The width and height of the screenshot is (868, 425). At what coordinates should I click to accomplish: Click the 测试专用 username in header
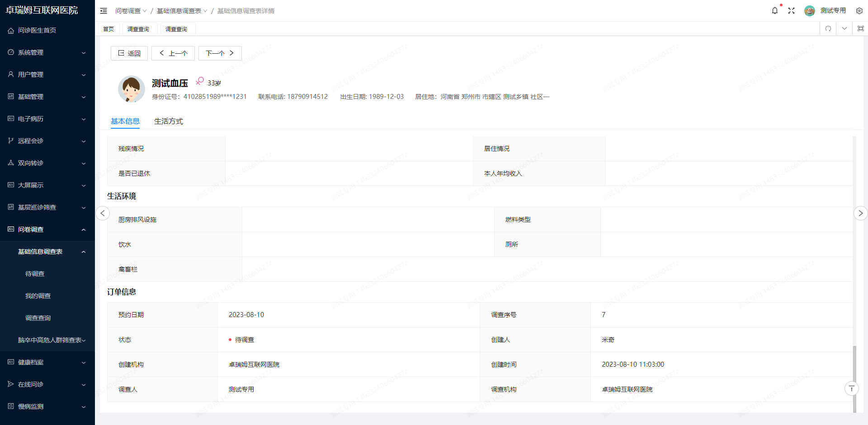click(x=833, y=10)
